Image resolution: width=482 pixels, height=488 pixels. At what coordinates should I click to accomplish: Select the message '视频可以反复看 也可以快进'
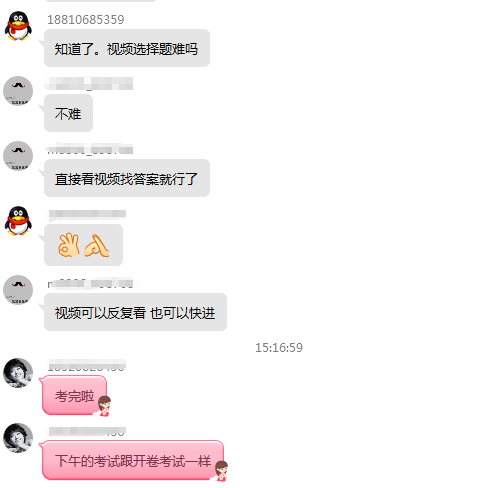135,312
